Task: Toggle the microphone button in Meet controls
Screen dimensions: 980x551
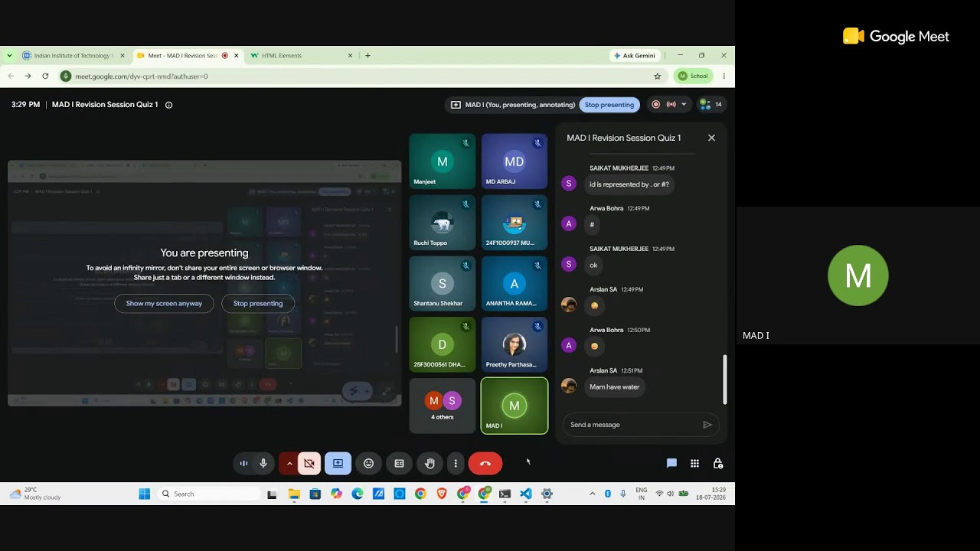Action: 263,463
